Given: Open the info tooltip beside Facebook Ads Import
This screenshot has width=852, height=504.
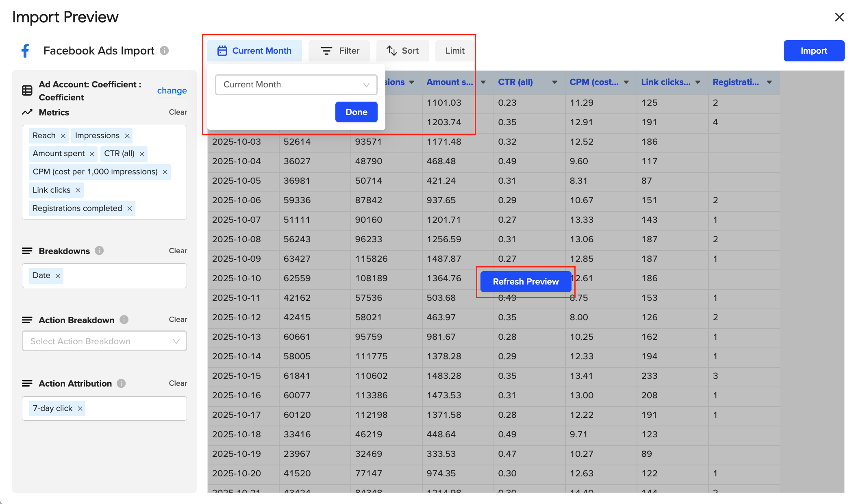Looking at the screenshot, I should point(164,50).
